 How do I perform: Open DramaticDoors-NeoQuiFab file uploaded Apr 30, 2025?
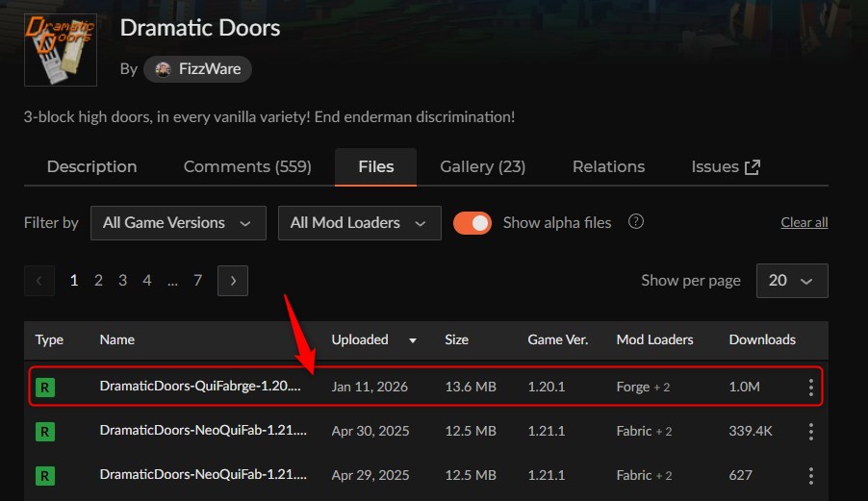[x=203, y=430]
